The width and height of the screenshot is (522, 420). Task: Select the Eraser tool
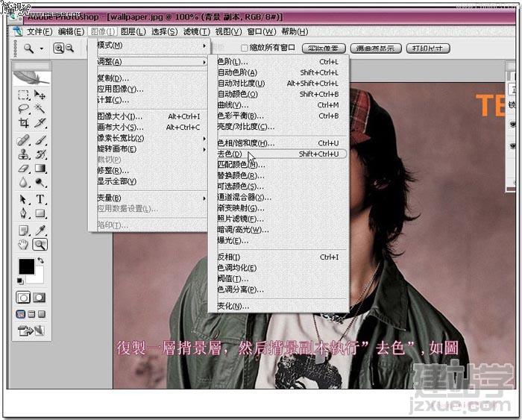(x=23, y=168)
